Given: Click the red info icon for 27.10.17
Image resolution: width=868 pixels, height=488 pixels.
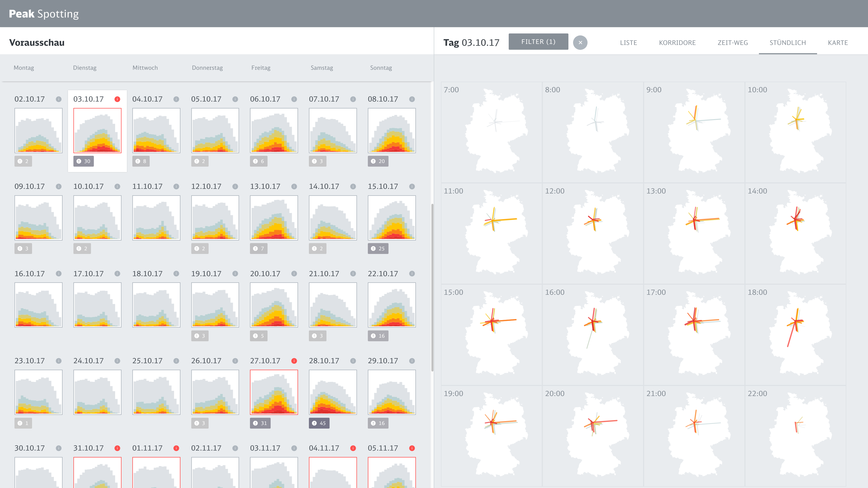Looking at the screenshot, I should (x=294, y=361).
